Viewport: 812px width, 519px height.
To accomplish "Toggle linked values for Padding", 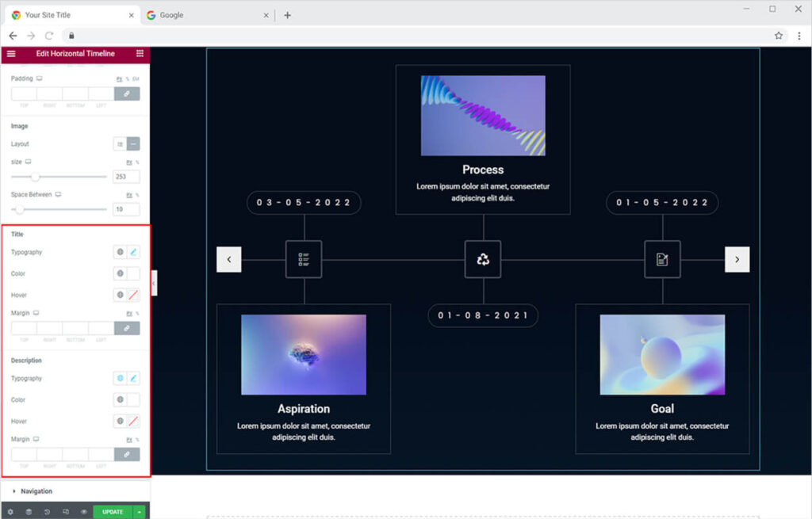I will click(x=127, y=93).
